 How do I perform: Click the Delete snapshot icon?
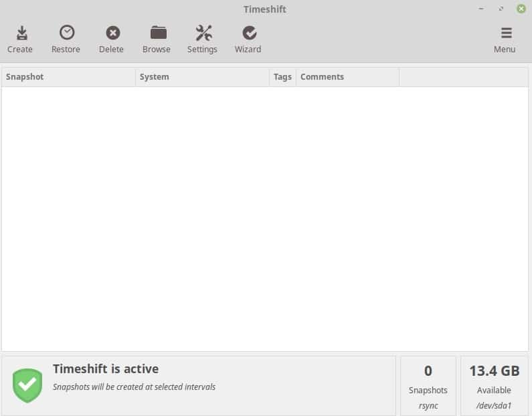[112, 33]
